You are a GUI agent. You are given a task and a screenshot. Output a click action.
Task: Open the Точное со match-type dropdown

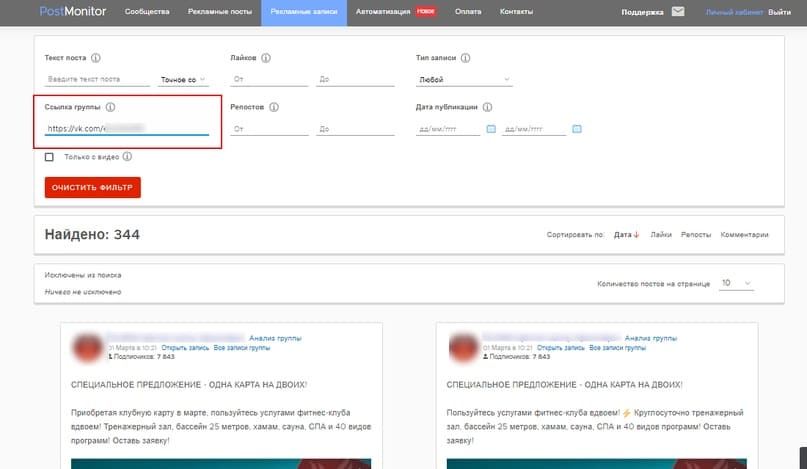183,80
